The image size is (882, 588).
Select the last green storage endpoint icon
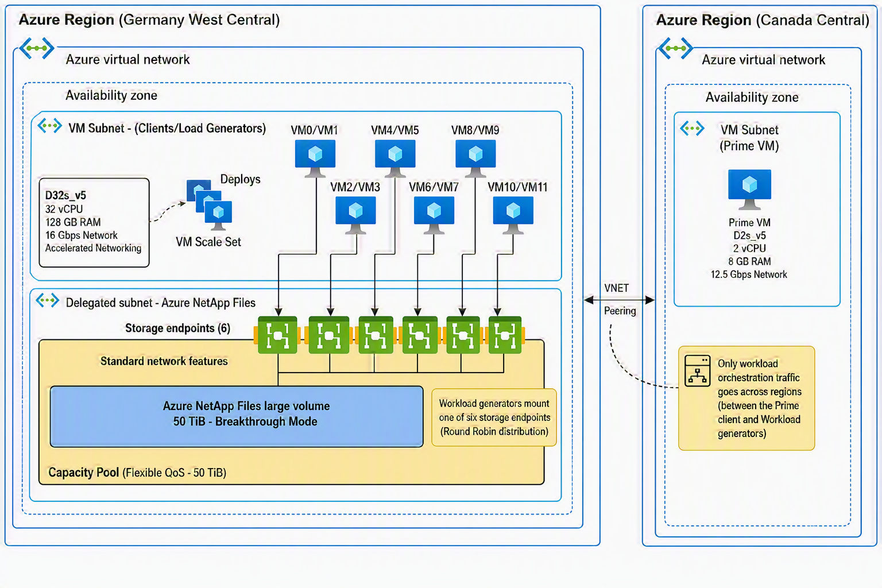pyautogui.click(x=505, y=335)
